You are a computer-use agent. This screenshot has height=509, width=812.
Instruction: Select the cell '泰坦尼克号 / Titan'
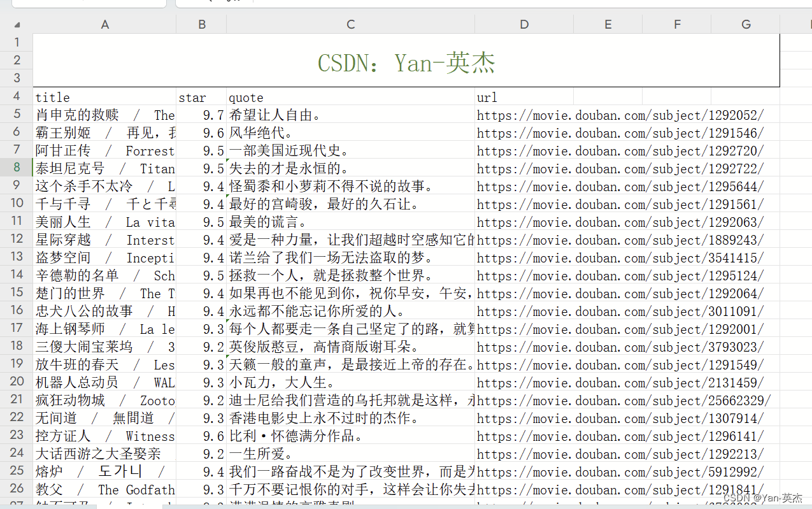[x=105, y=169]
